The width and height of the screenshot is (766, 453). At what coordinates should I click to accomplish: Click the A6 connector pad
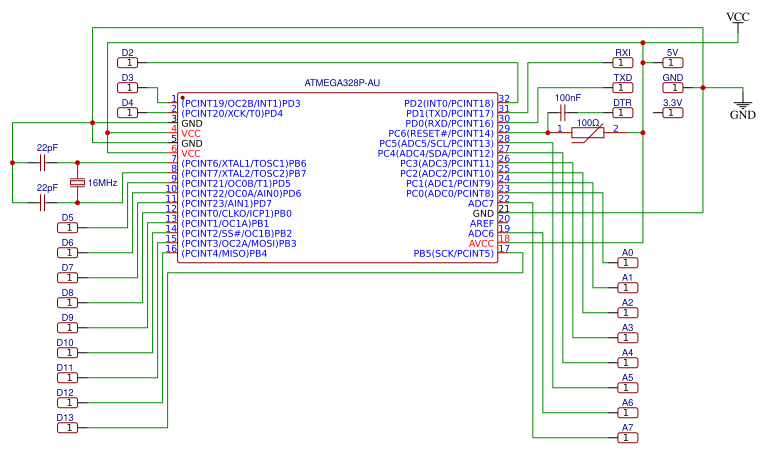(x=628, y=413)
